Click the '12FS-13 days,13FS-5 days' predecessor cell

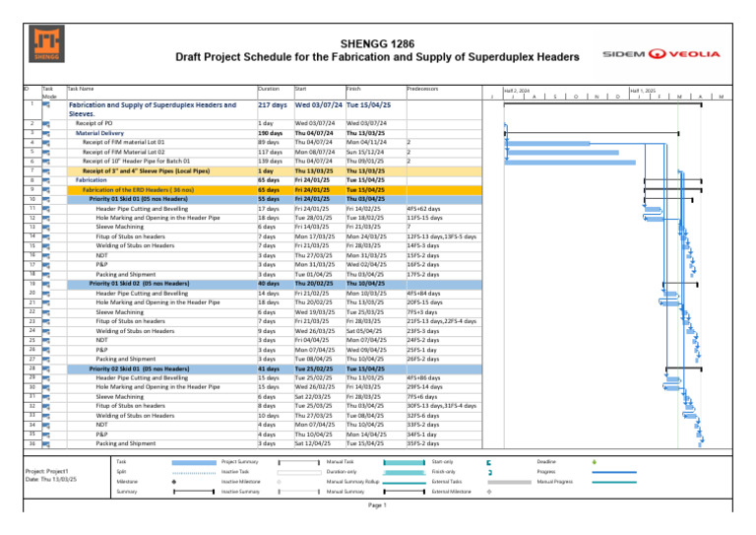[442, 236]
